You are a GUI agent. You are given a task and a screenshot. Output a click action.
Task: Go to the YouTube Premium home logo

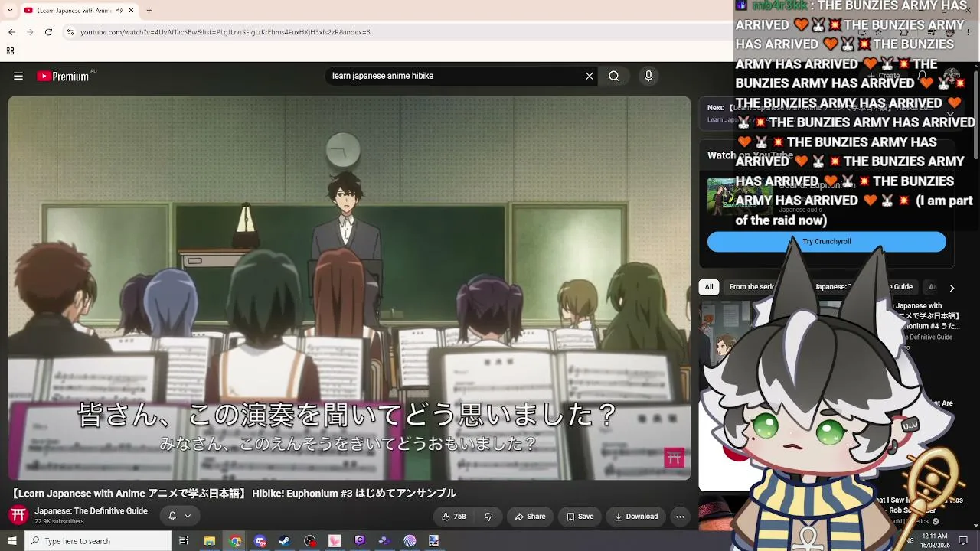(x=63, y=76)
